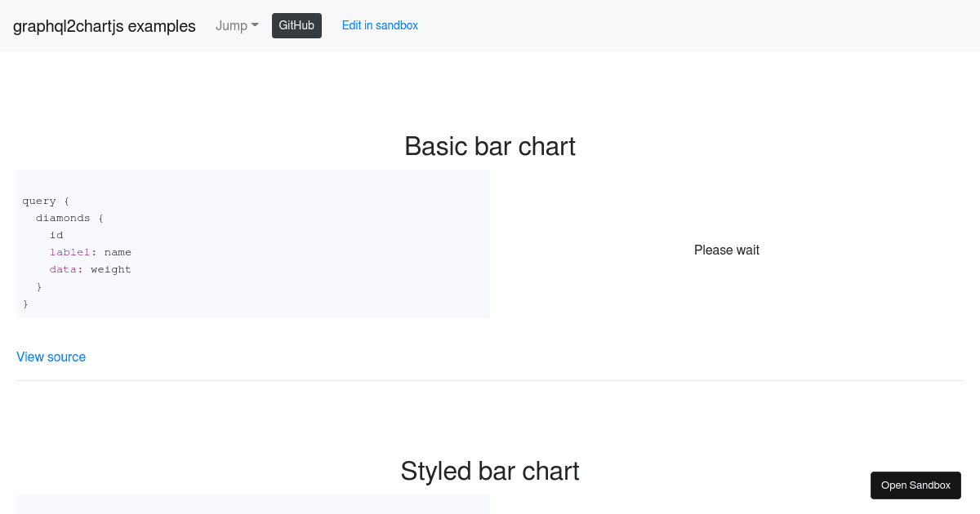The height and width of the screenshot is (514, 980).
Task: Expand the caret next to Jump
Action: [x=255, y=25]
